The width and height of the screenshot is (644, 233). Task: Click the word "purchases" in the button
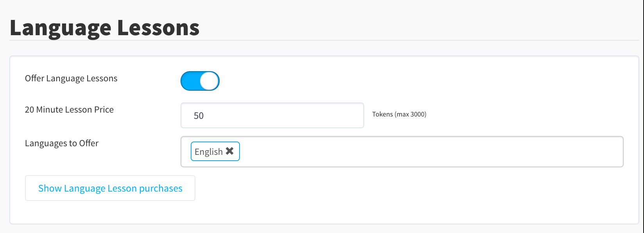(161, 188)
